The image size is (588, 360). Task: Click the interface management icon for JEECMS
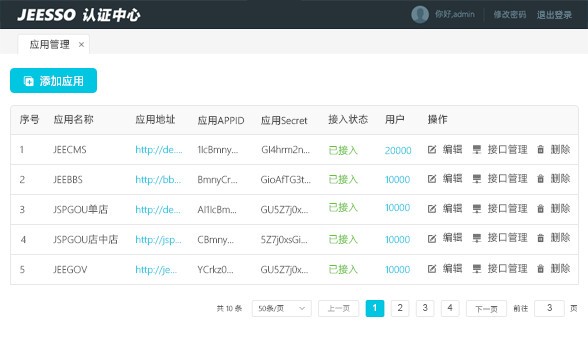pyautogui.click(x=477, y=150)
